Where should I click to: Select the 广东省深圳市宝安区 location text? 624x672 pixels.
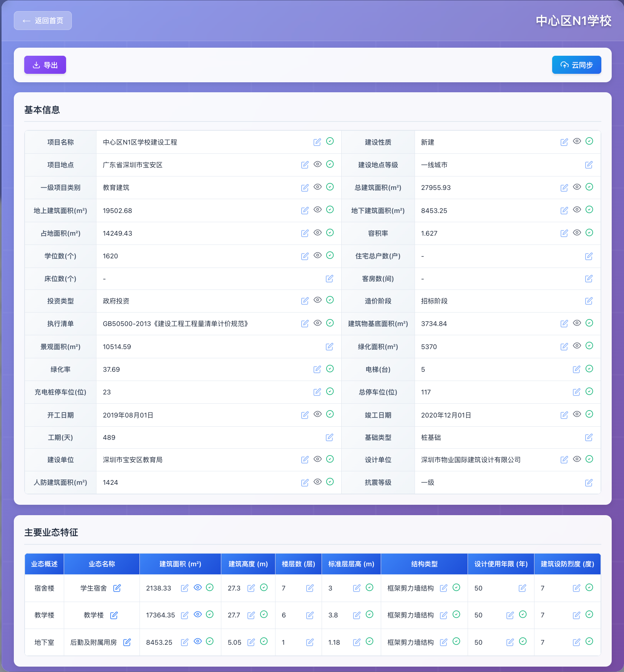(x=133, y=165)
